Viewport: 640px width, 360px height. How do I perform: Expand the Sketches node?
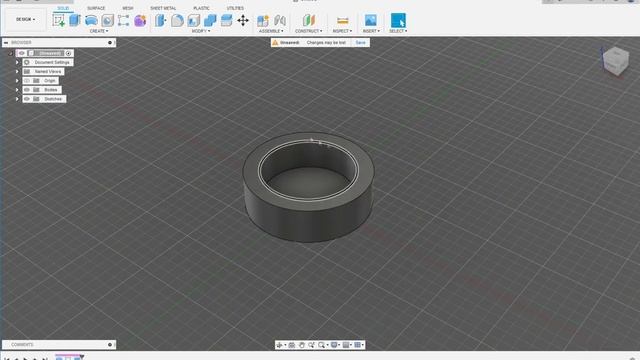17,99
